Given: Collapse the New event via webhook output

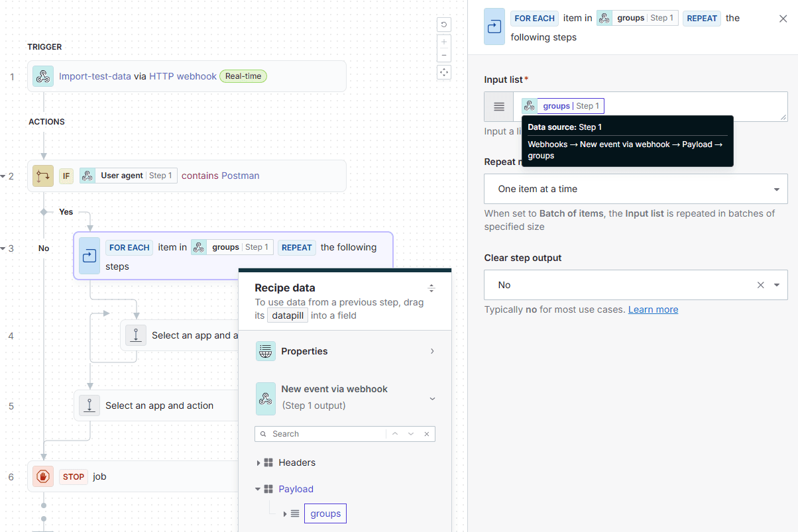Looking at the screenshot, I should pos(432,398).
